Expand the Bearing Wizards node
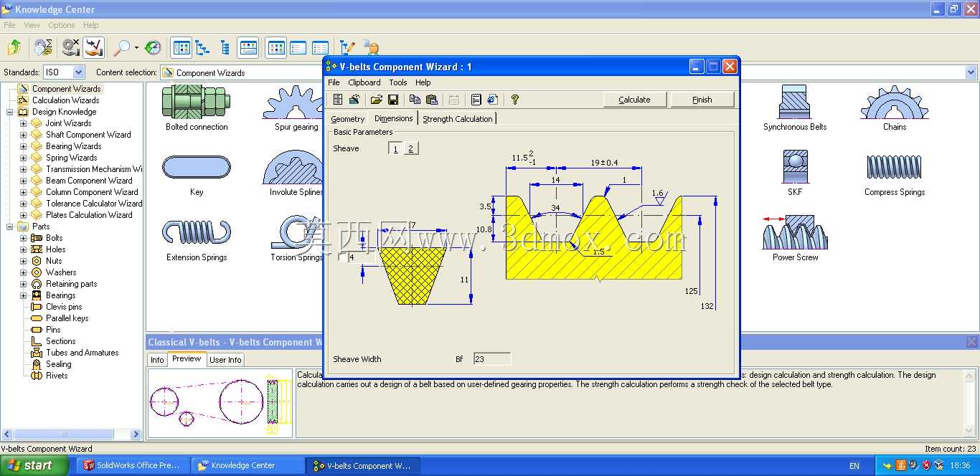This screenshot has width=980, height=476. [23, 146]
